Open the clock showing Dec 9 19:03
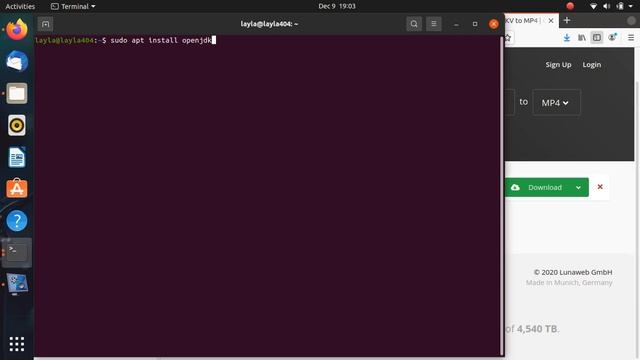This screenshot has width=640, height=360. (x=337, y=6)
